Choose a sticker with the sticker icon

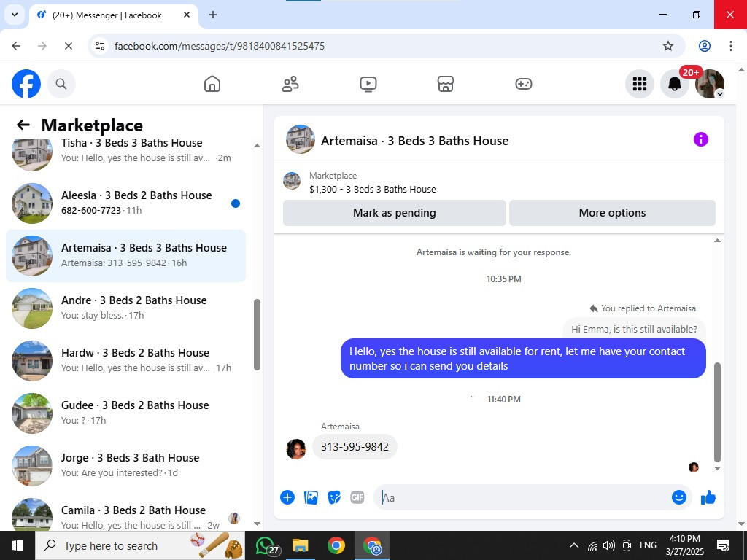334,497
